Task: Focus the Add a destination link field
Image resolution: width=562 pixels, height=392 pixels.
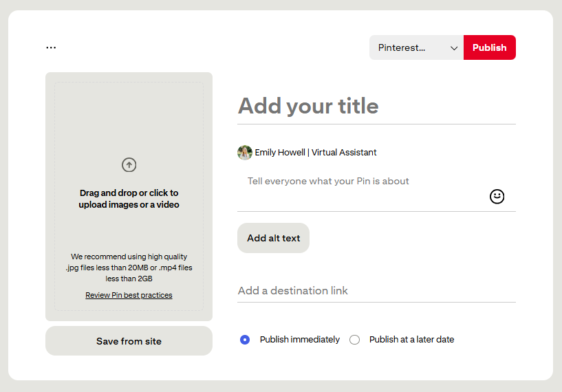Action: [376, 291]
